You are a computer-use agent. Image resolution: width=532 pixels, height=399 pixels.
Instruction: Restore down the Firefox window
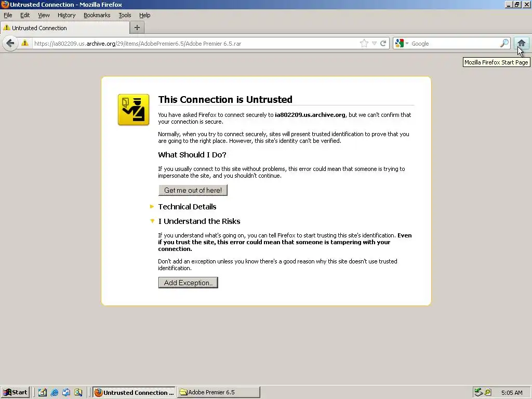click(517, 4)
